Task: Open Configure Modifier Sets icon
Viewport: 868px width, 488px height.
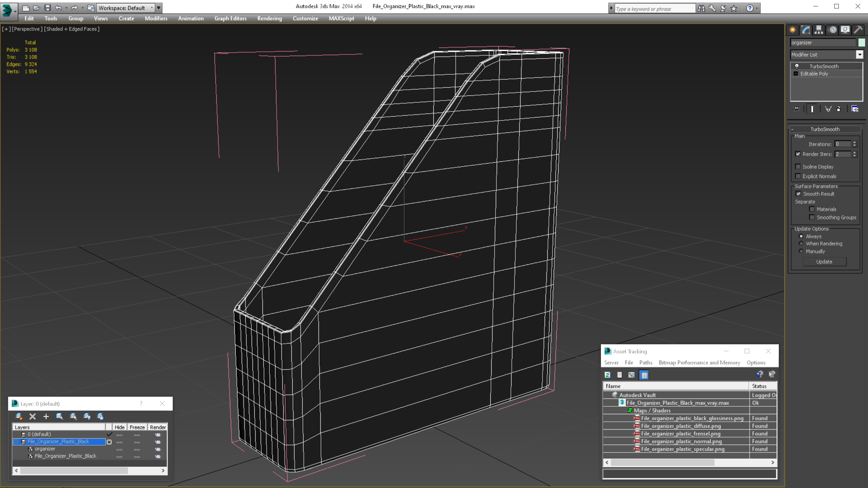Action: click(855, 109)
